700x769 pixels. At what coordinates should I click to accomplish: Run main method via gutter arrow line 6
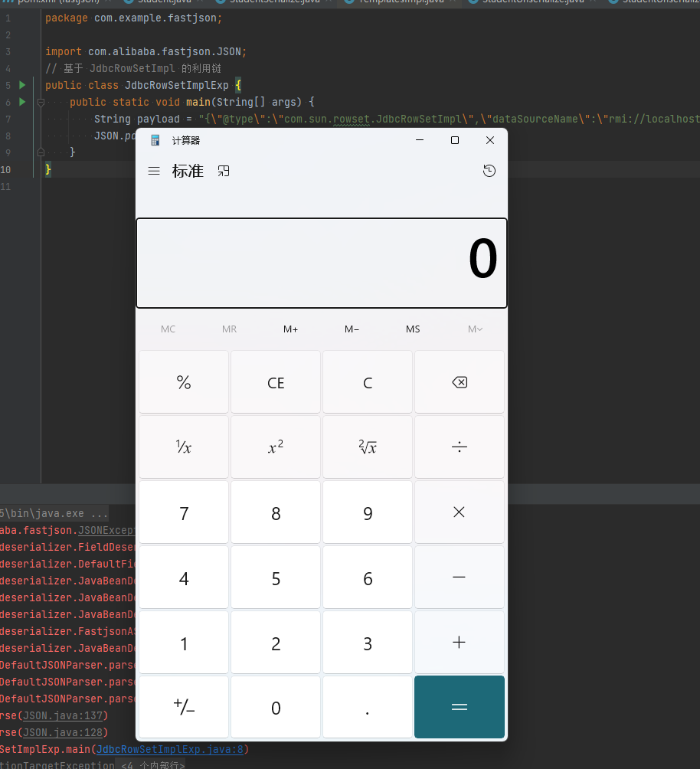tap(22, 102)
